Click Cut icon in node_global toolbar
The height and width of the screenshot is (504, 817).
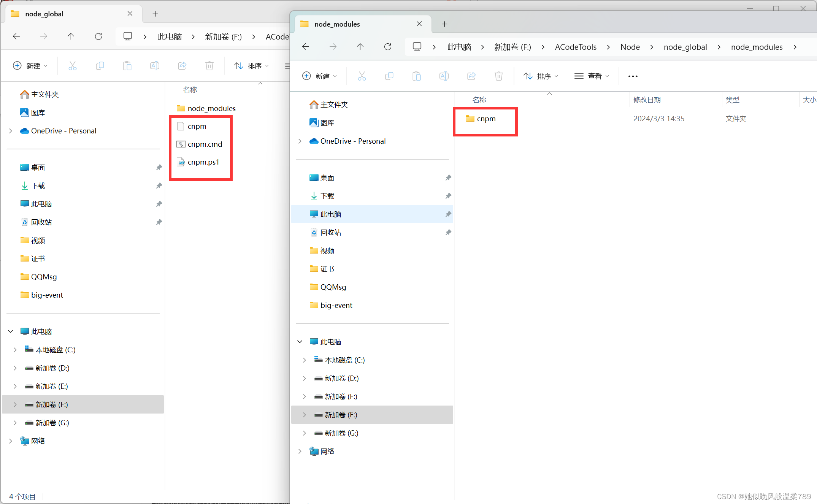[73, 66]
